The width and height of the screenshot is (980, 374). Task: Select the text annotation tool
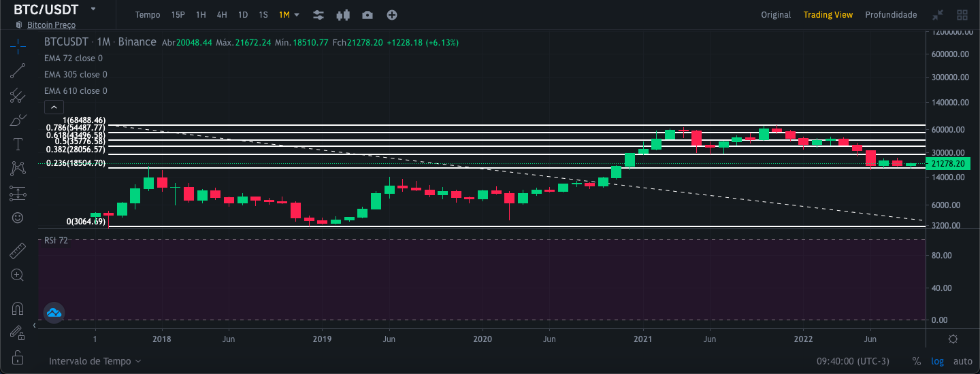pos(18,144)
